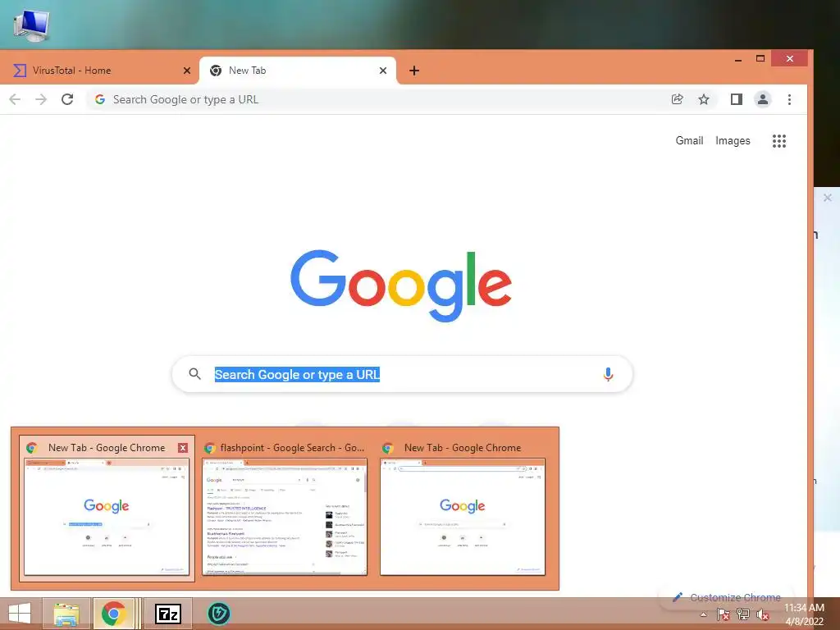Minimize the Chrome window
840x630 pixels.
(738, 59)
